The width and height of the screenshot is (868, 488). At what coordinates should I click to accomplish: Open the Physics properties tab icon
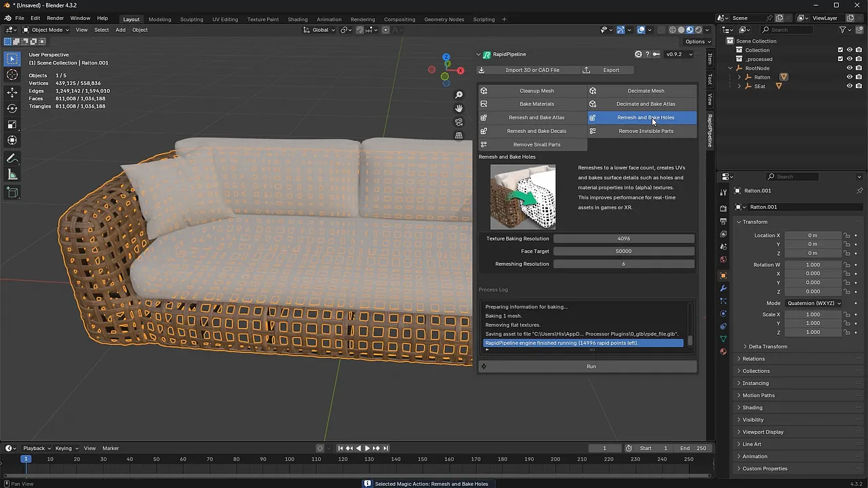(x=723, y=314)
